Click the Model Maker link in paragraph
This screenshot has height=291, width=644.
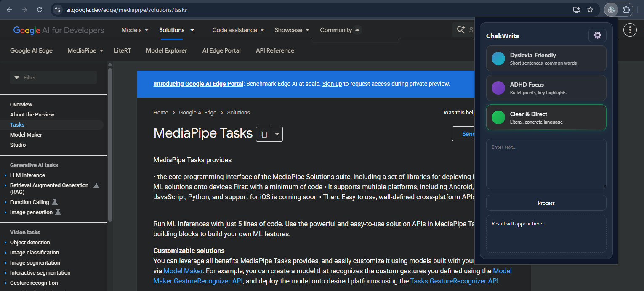coord(183,271)
